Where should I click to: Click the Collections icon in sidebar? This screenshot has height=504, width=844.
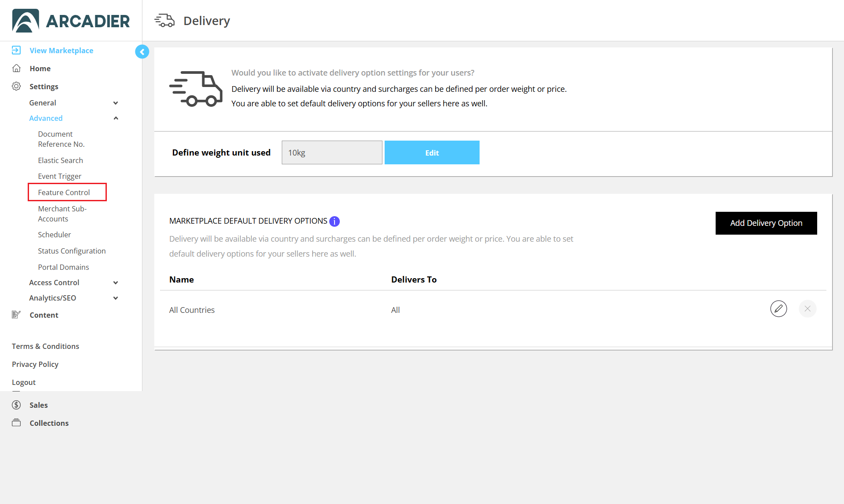16,423
